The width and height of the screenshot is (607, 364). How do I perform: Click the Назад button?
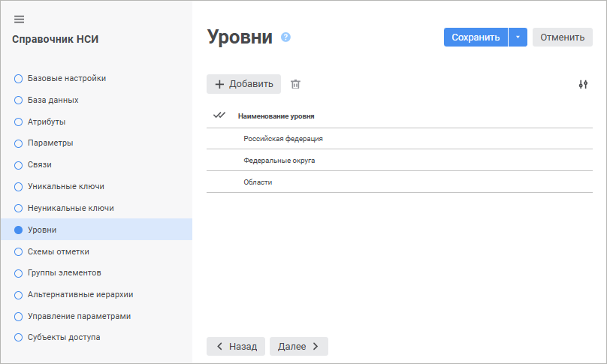[x=236, y=346]
